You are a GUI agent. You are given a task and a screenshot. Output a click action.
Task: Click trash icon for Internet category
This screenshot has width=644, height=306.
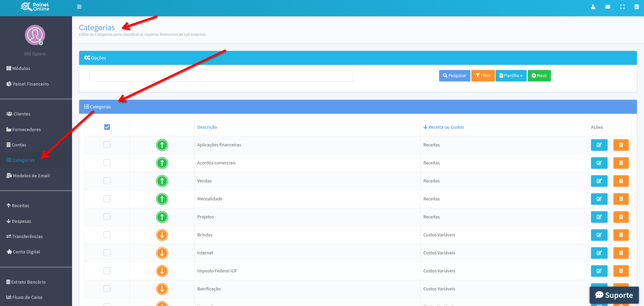click(x=621, y=253)
